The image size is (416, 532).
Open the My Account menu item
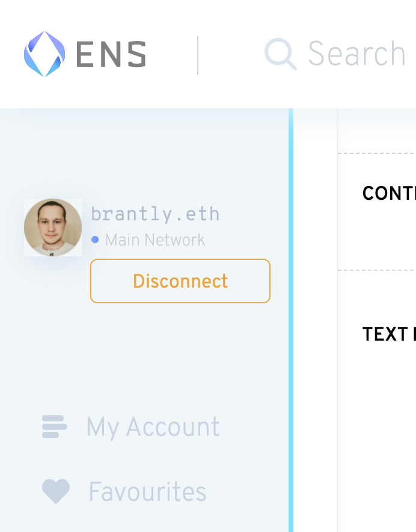tap(153, 427)
